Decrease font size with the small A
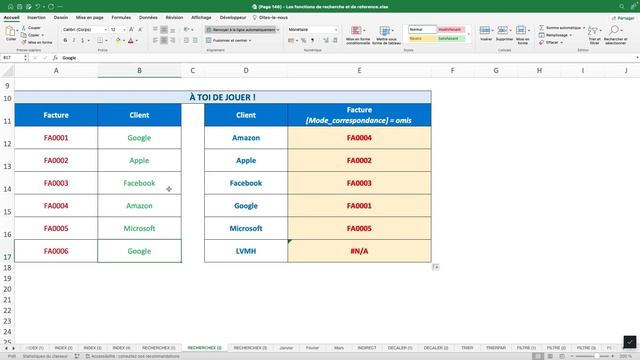 click(140, 29)
